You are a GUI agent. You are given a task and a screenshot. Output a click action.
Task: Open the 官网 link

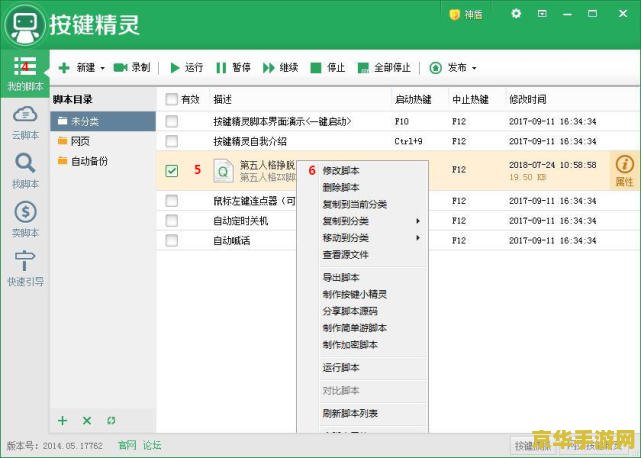pos(127,445)
